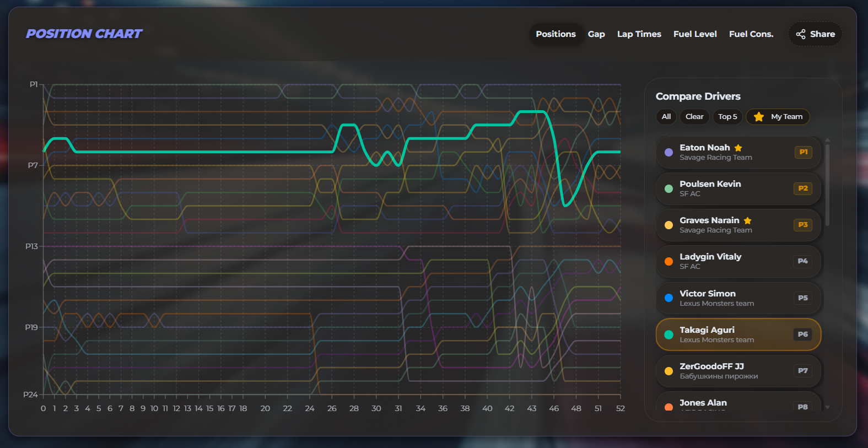
Task: Toggle Victor Simon in driver comparison
Action: click(x=738, y=298)
